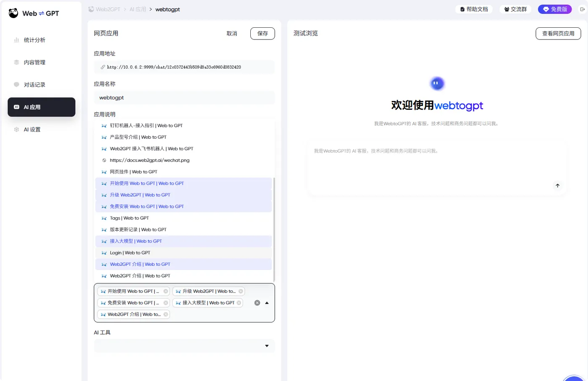Click the dropdown list scrollbar
The width and height of the screenshot is (588, 381).
274,229
